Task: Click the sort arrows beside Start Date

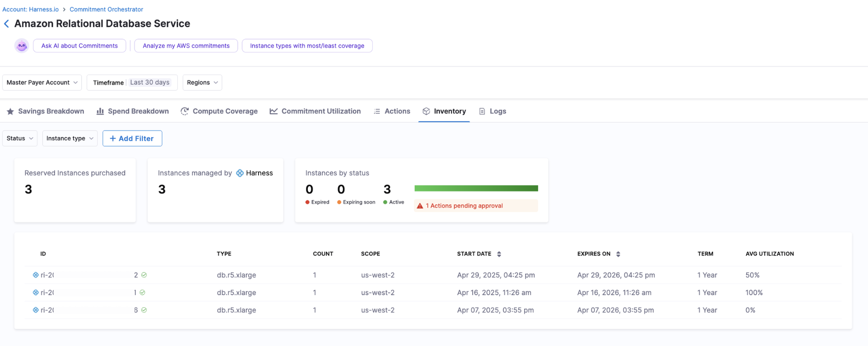Action: pyautogui.click(x=499, y=254)
